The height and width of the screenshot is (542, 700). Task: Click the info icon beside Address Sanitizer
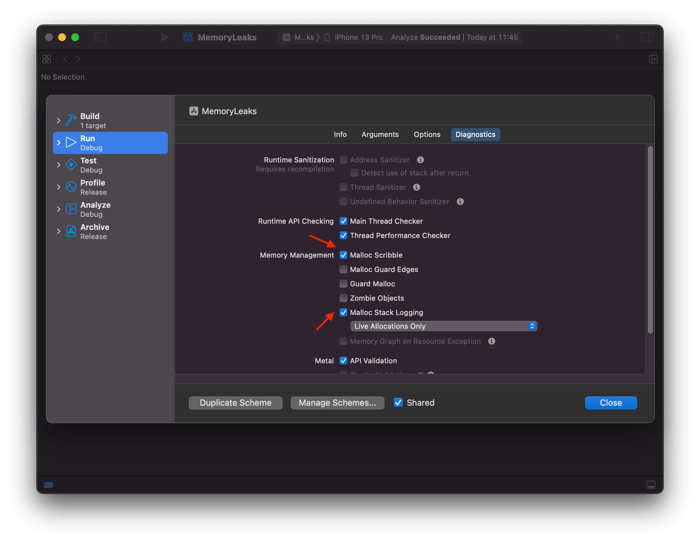point(420,160)
